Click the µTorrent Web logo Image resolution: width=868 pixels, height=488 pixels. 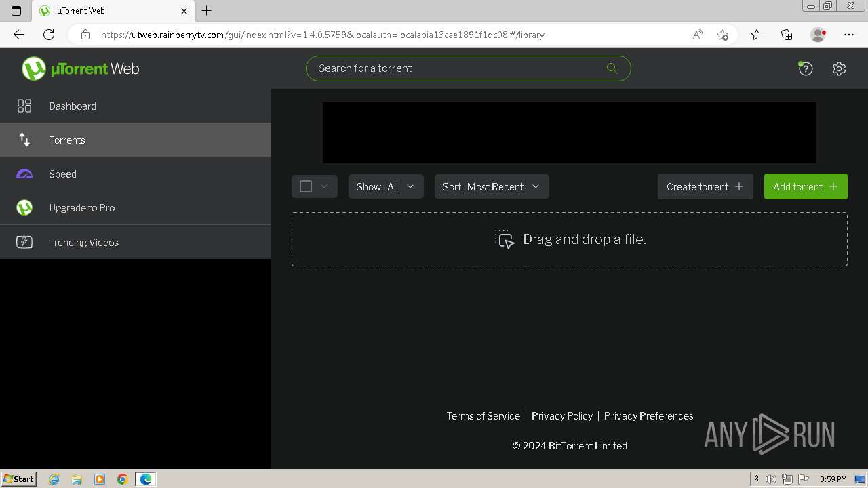tap(81, 68)
